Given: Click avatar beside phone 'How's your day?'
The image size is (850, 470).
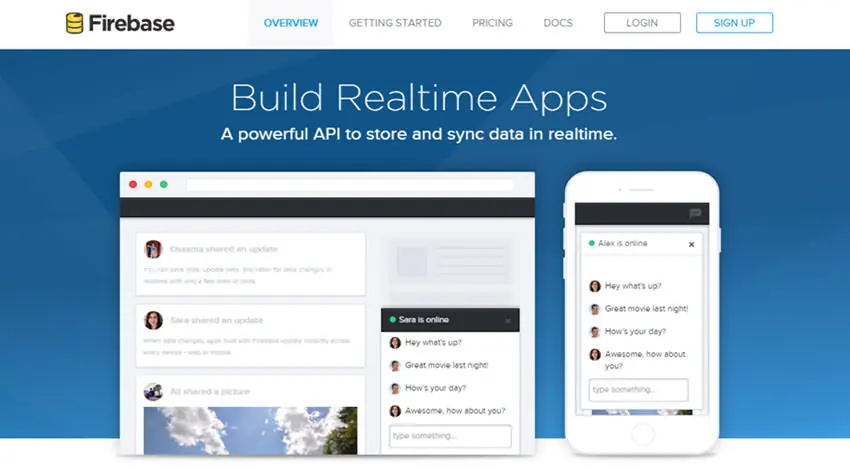Looking at the screenshot, I should (595, 332).
